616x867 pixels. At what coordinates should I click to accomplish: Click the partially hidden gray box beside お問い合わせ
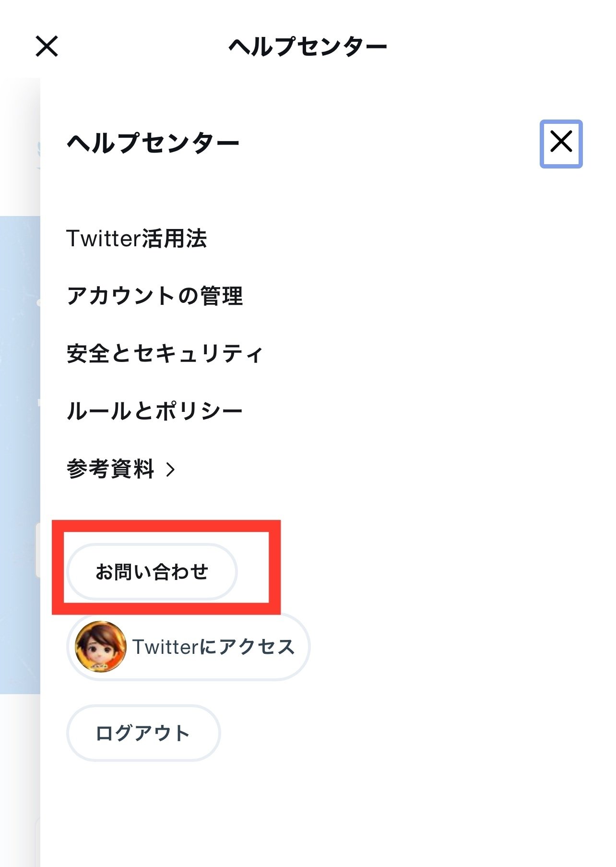click(38, 550)
